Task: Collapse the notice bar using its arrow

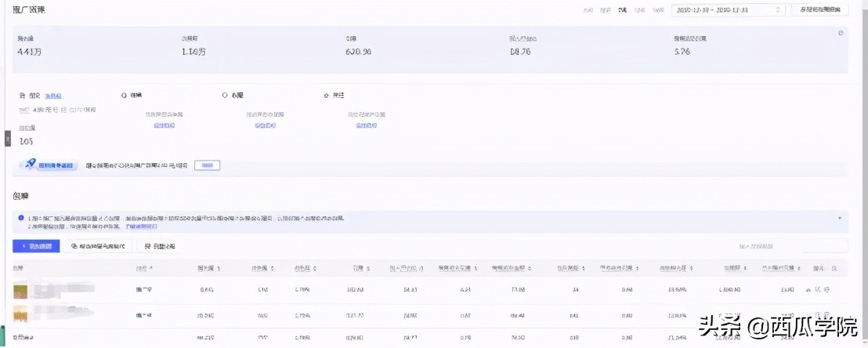Action: pos(840,218)
